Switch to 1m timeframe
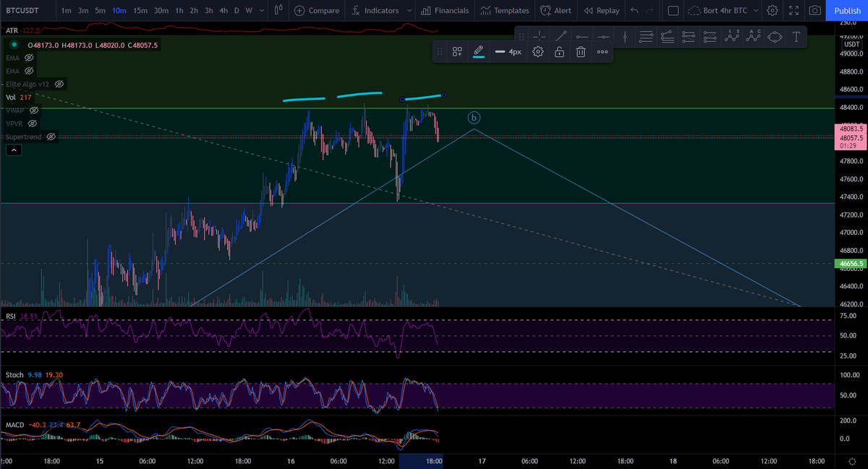868x469 pixels. (x=66, y=10)
